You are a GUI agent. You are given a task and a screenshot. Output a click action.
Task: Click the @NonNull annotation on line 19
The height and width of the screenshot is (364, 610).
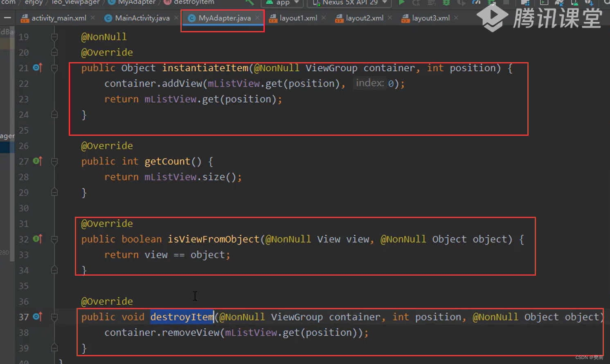104,37
